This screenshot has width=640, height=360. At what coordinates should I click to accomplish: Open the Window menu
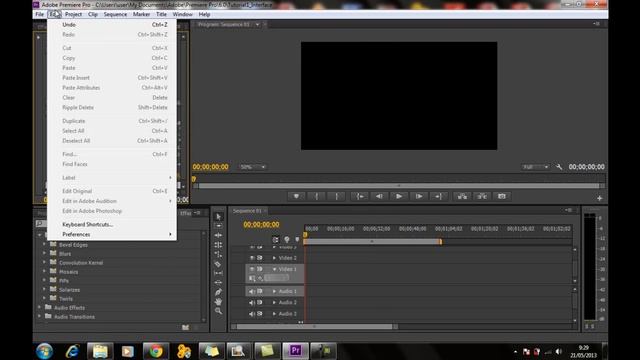coord(182,14)
